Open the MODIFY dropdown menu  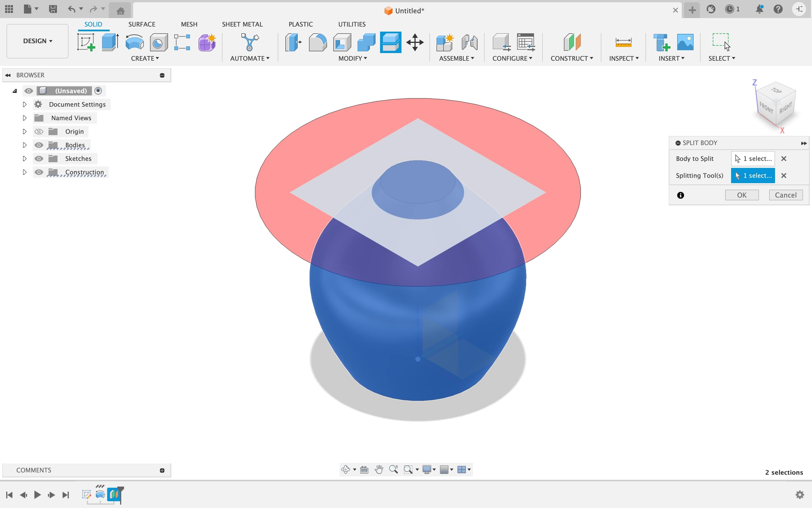point(353,58)
